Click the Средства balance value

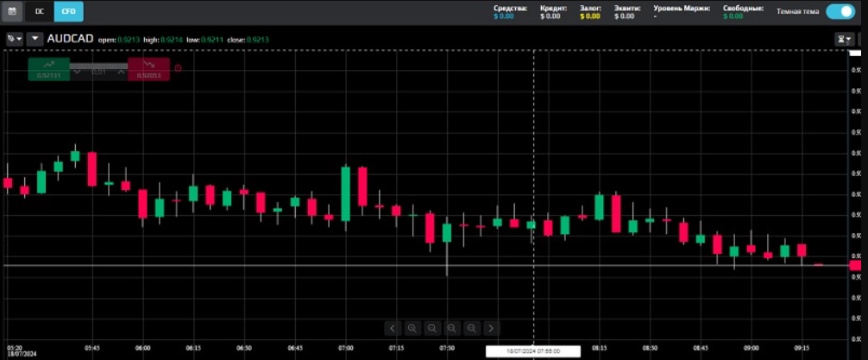504,16
